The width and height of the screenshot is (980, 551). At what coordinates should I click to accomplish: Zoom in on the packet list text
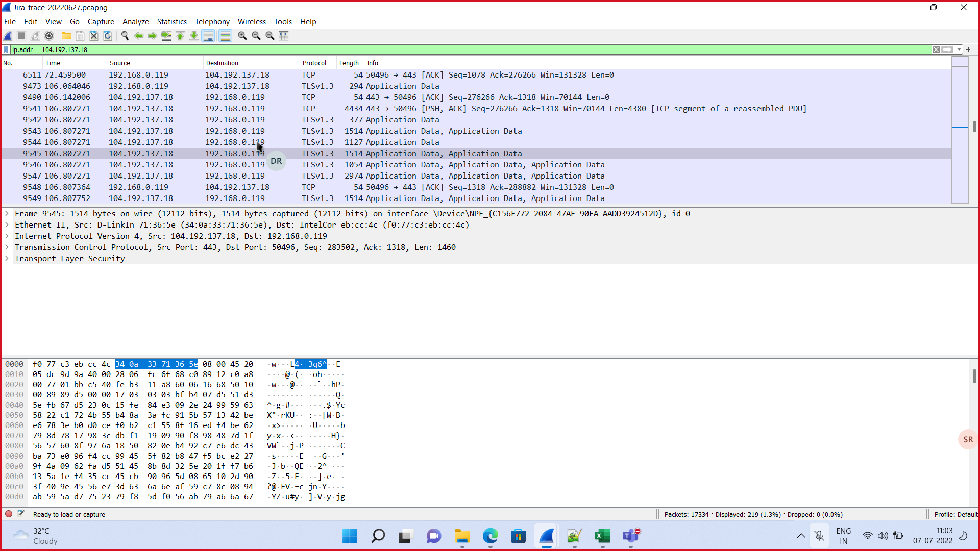click(x=242, y=36)
